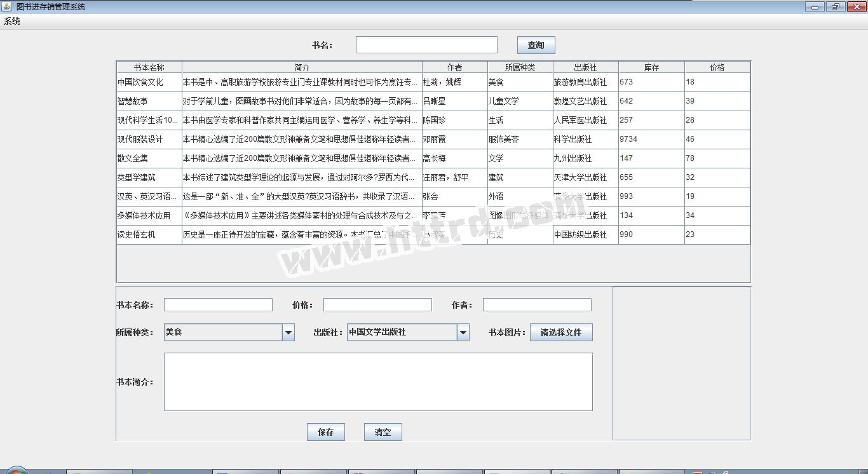Click the description starting 历史是一座正待开发的宝藏
The height and width of the screenshot is (474, 868).
[x=302, y=234]
